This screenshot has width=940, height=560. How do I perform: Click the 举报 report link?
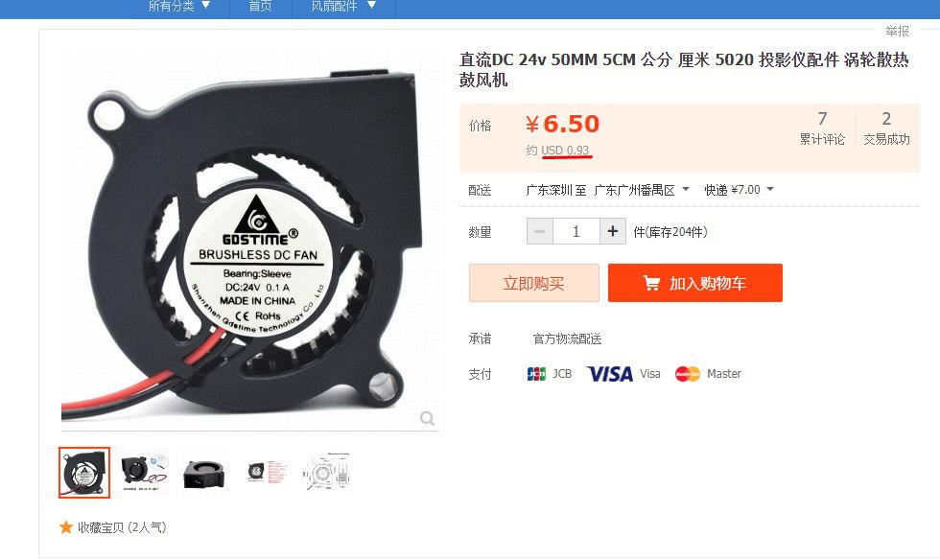pyautogui.click(x=897, y=31)
